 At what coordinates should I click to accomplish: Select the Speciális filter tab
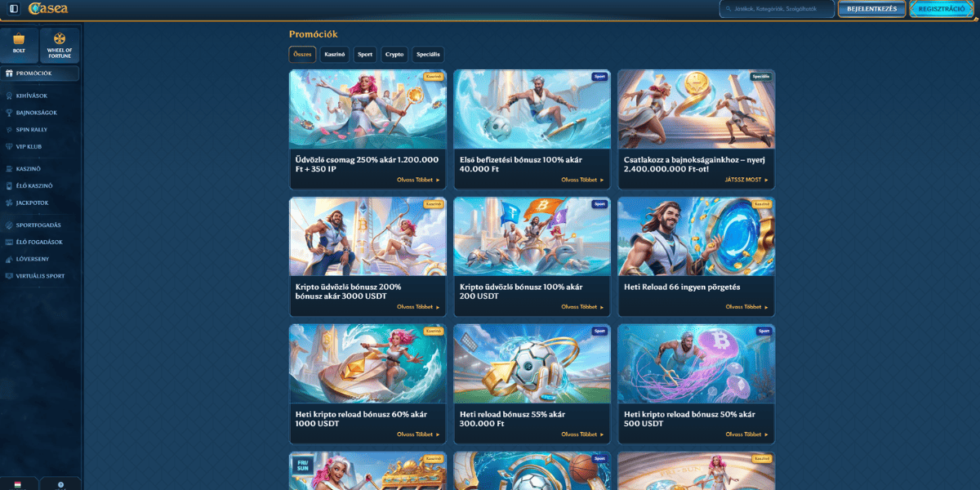pos(428,55)
